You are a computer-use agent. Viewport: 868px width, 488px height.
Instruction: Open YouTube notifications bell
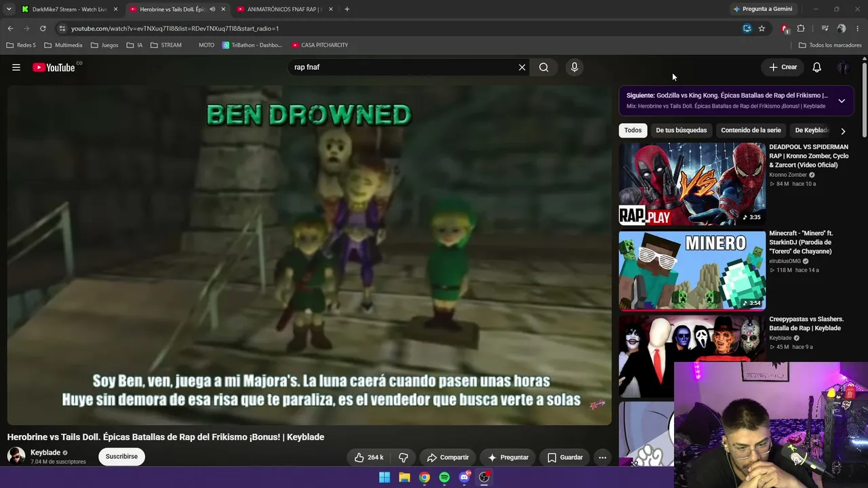pos(817,67)
